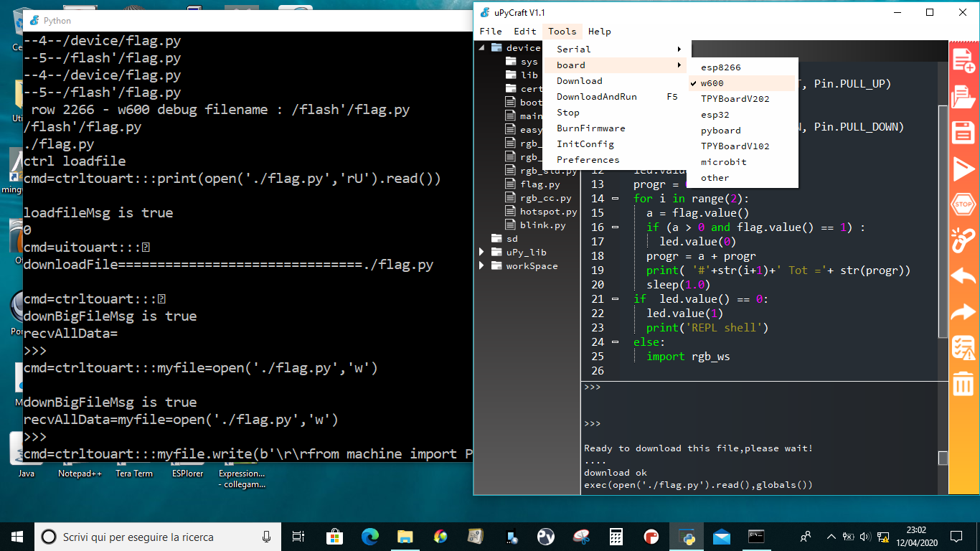Open the Mail app taskbar icon
The width and height of the screenshot is (980, 551).
721,537
